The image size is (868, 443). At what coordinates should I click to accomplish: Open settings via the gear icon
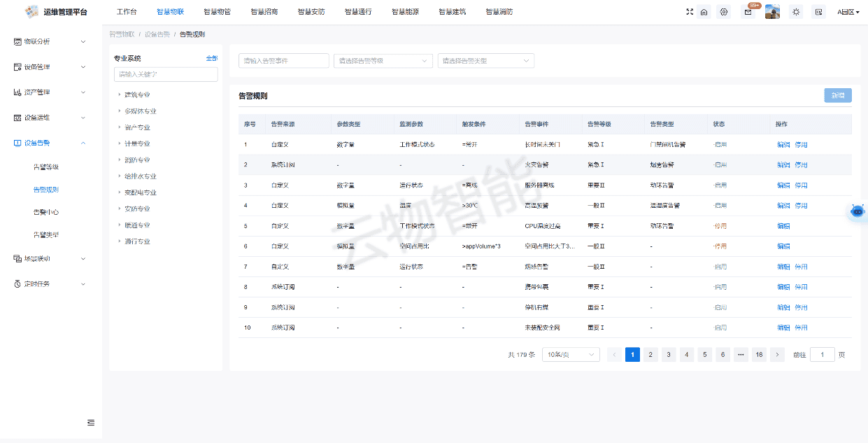point(724,12)
